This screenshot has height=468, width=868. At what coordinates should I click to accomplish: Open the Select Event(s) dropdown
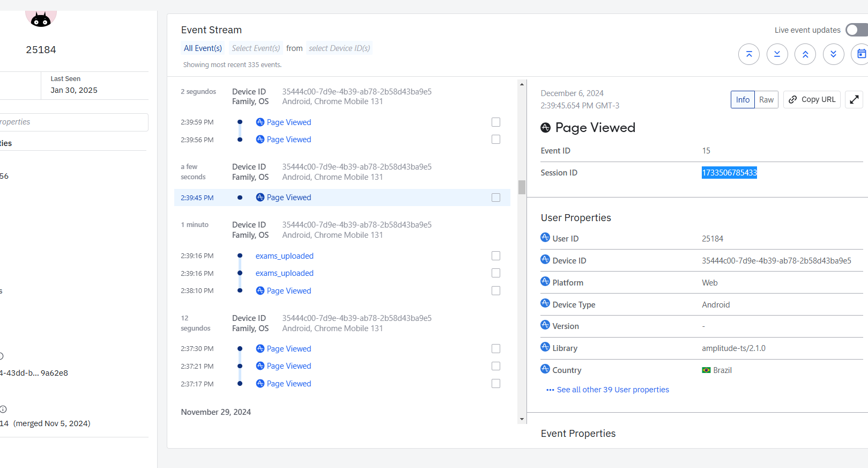pos(256,48)
